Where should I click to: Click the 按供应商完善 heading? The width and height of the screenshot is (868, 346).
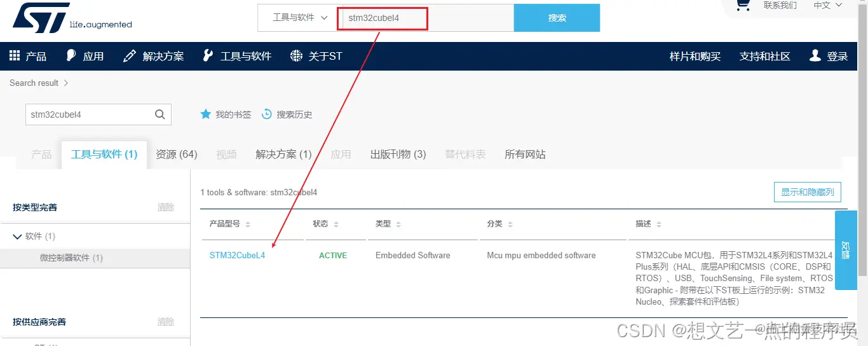click(x=39, y=322)
